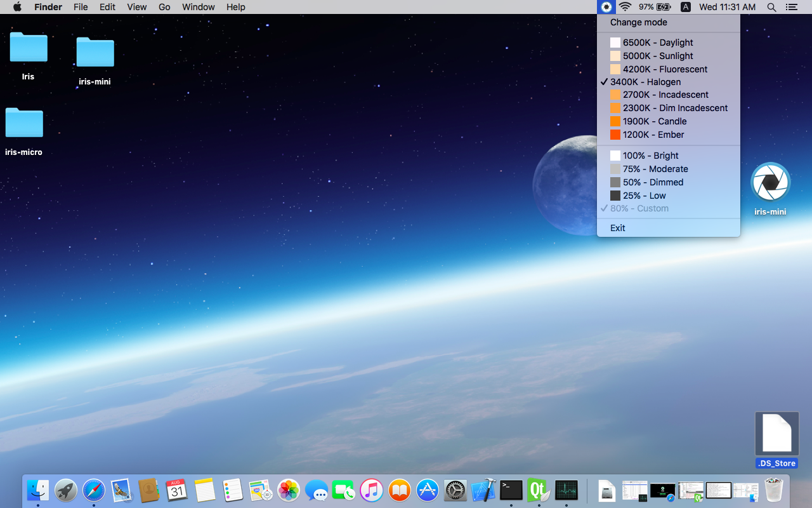Open Finder from the Dock
Screen dimensions: 812x508
pyautogui.click(x=38, y=490)
